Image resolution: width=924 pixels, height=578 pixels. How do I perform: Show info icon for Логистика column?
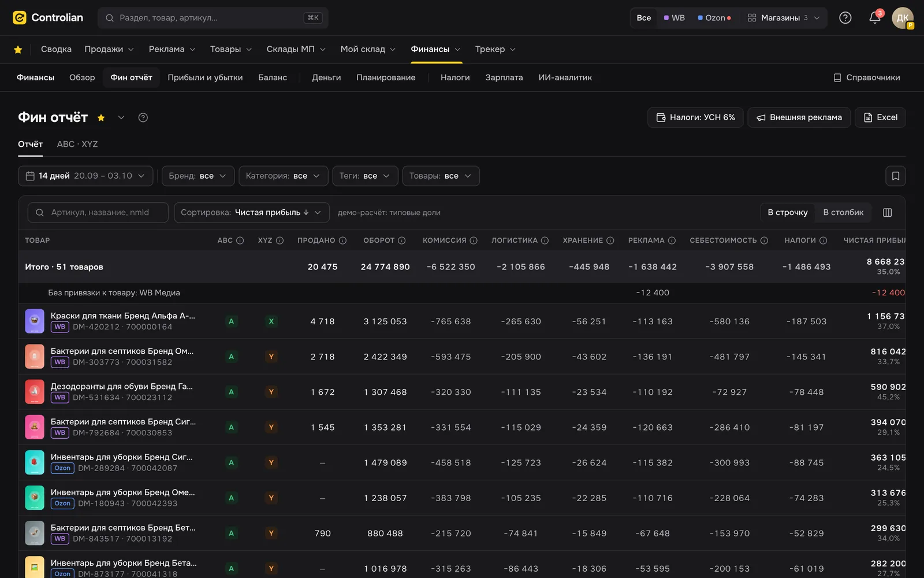click(x=545, y=240)
